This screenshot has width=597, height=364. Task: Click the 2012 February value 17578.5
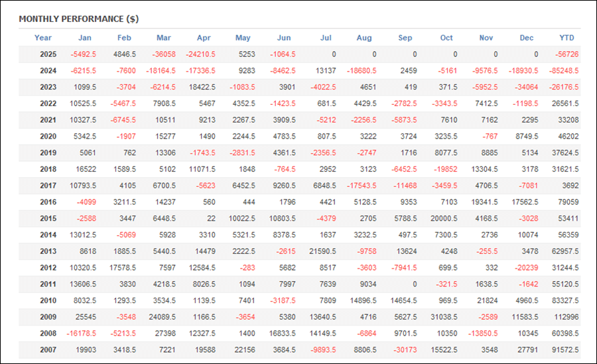pos(123,268)
